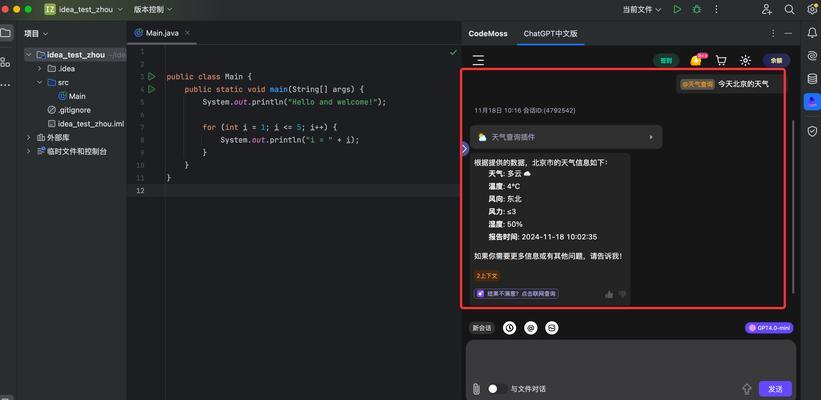821x400 pixels.
Task: Hide the CodeMoss panel with the dash icon
Action: pyautogui.click(x=788, y=33)
